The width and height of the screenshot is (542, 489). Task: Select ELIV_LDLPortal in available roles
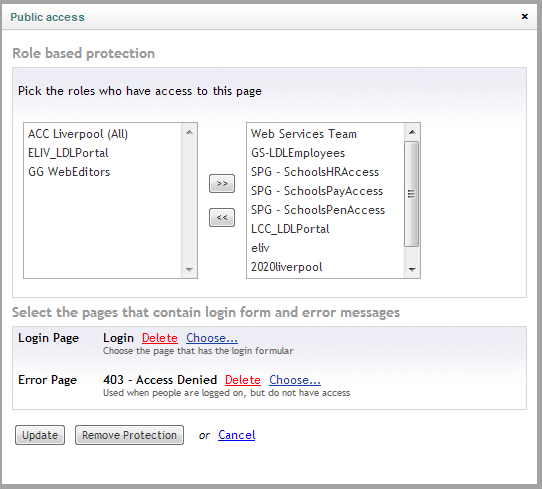tap(68, 153)
